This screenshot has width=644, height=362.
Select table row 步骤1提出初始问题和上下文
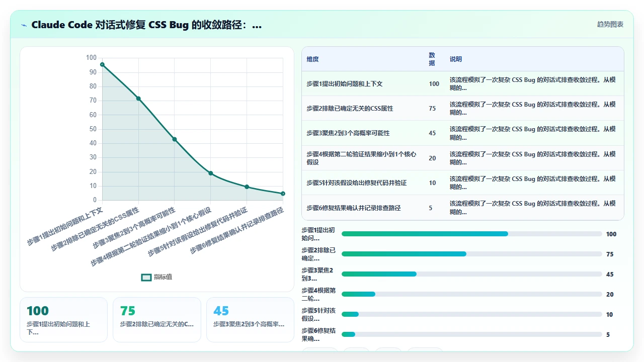coord(463,84)
